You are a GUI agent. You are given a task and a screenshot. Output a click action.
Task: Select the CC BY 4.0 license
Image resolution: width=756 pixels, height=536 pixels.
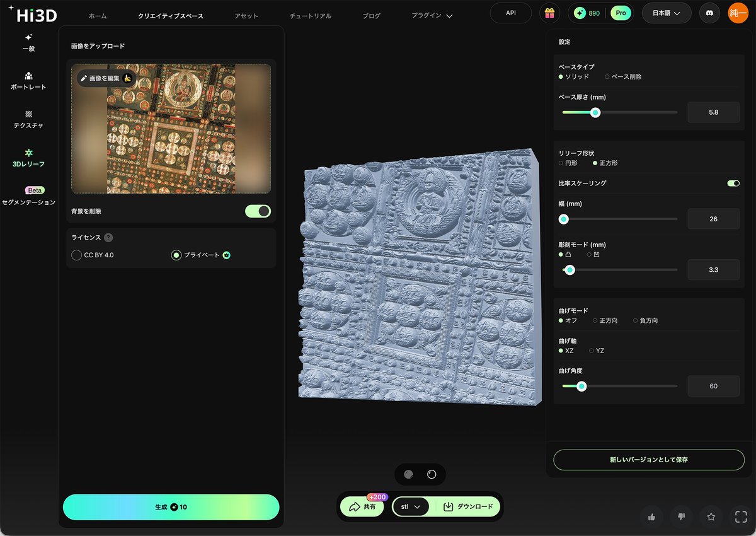93,255
